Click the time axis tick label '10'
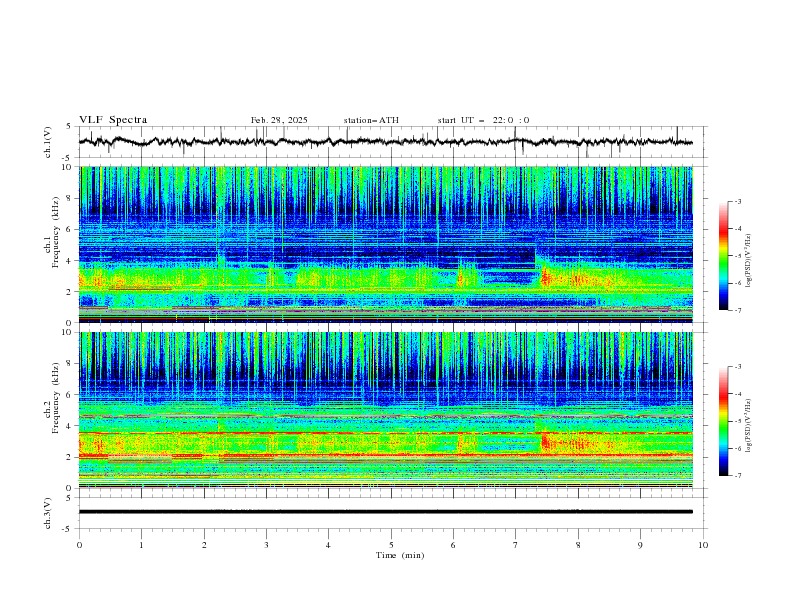 click(x=703, y=545)
